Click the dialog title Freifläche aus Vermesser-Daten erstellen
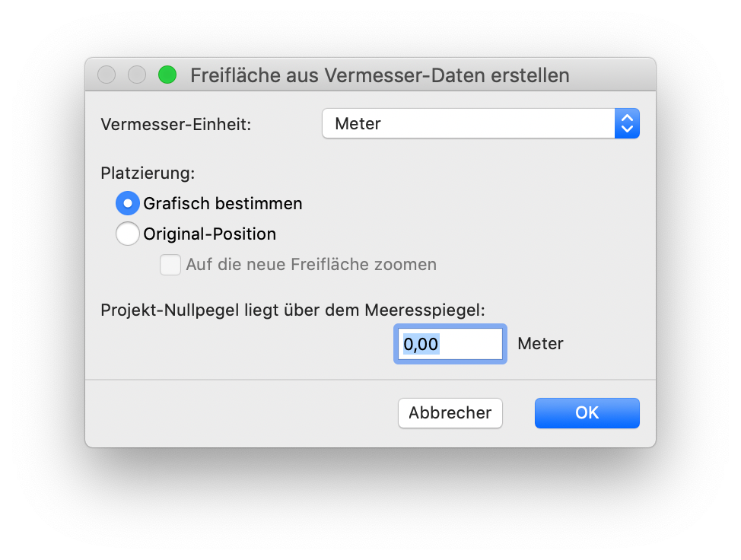This screenshot has width=741, height=560. click(379, 75)
